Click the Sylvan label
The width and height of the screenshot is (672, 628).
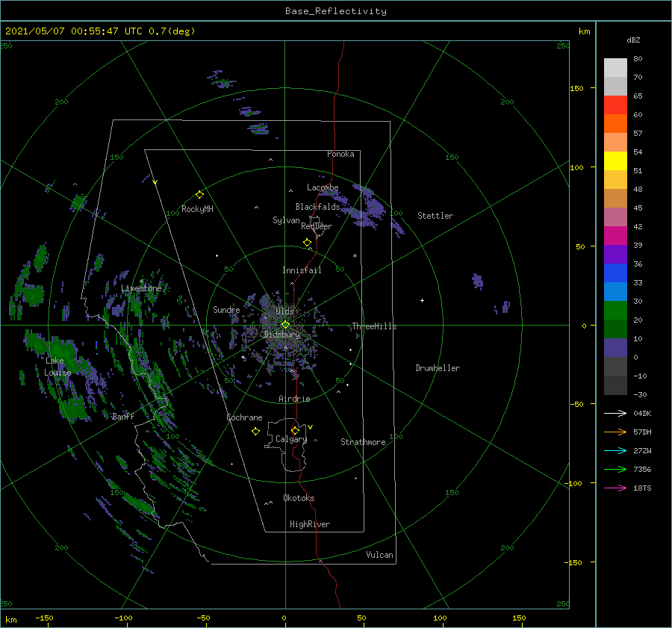coord(286,220)
